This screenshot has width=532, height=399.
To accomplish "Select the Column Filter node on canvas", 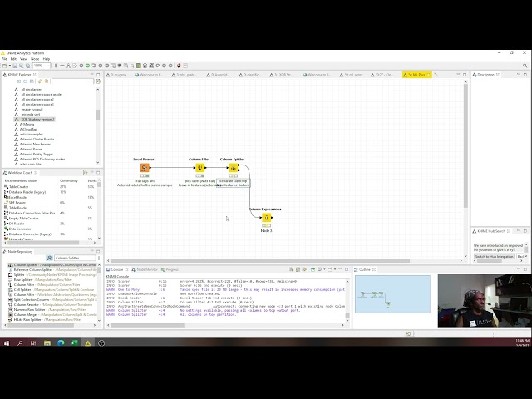I will click(199, 167).
